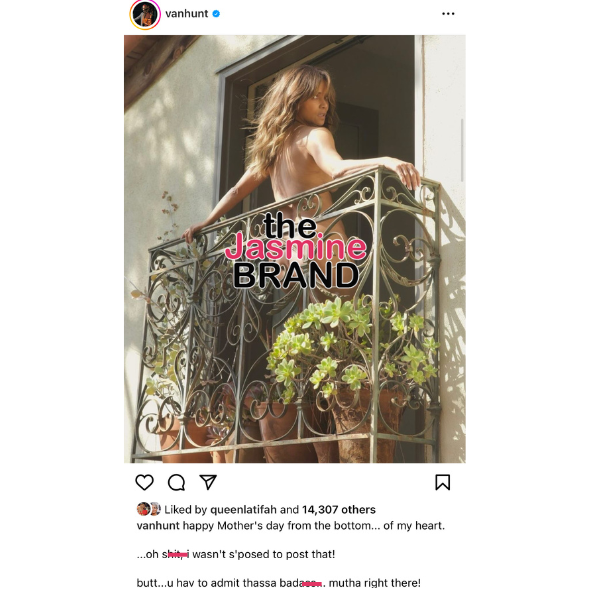
Task: Open vanhunt profile picture story ring
Action: [145, 14]
